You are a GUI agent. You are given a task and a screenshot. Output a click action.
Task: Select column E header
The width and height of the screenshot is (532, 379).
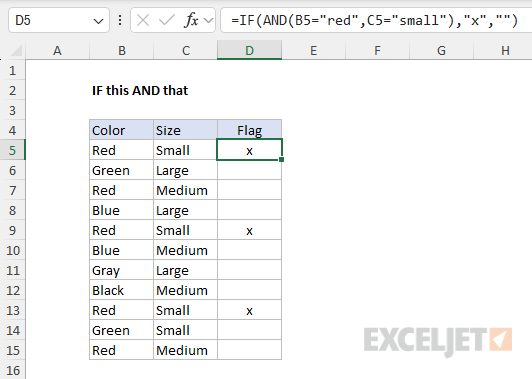(314, 51)
